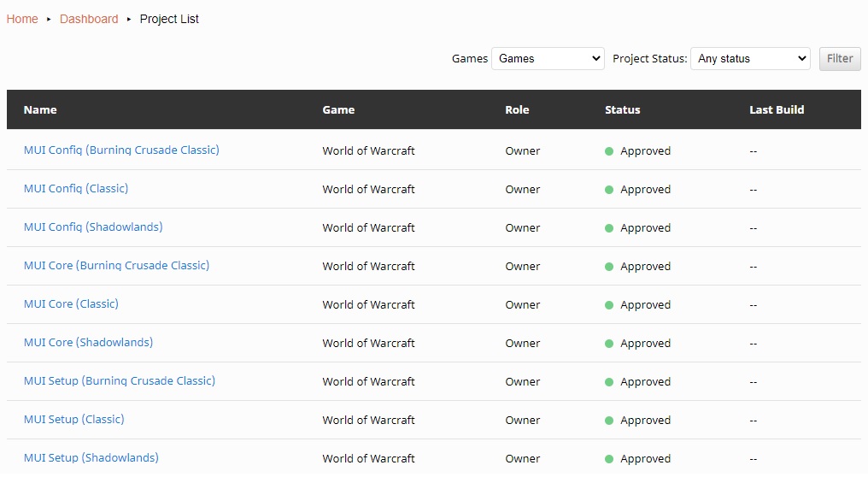868x477 pixels.
Task: Open MUI Config (Shadowlands) project
Action: [93, 227]
